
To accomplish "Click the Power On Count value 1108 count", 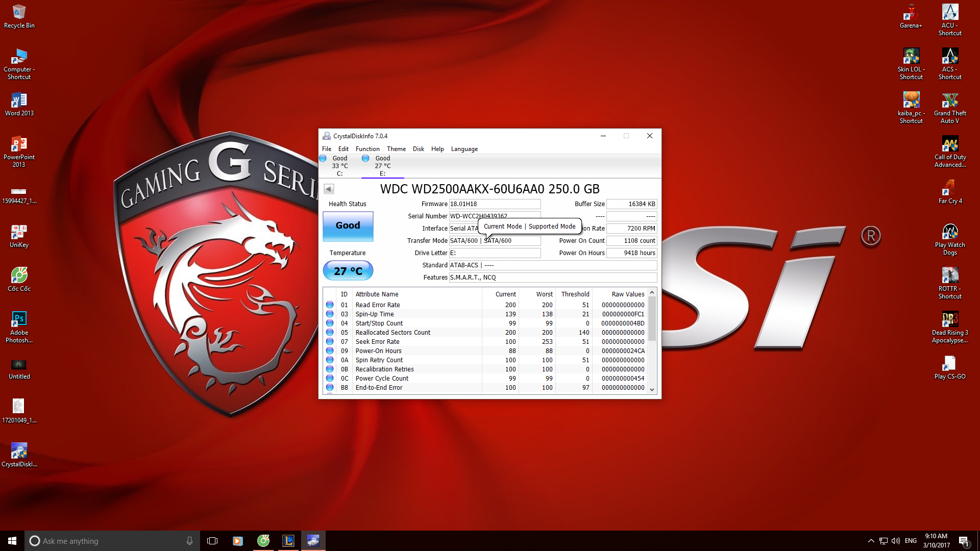I will coord(631,241).
